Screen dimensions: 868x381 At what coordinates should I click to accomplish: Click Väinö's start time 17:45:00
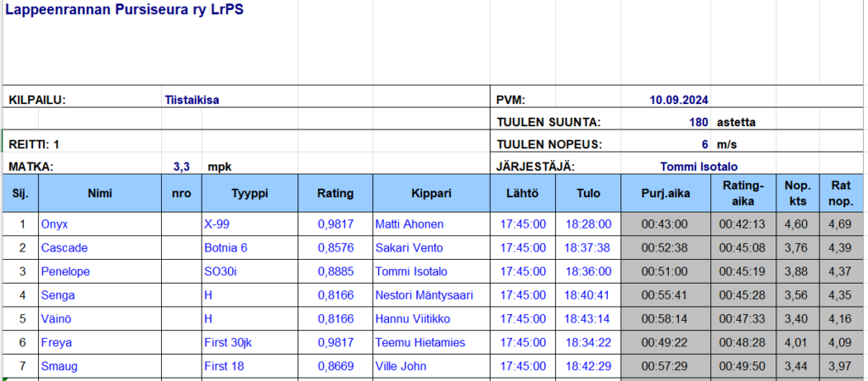coord(523,319)
